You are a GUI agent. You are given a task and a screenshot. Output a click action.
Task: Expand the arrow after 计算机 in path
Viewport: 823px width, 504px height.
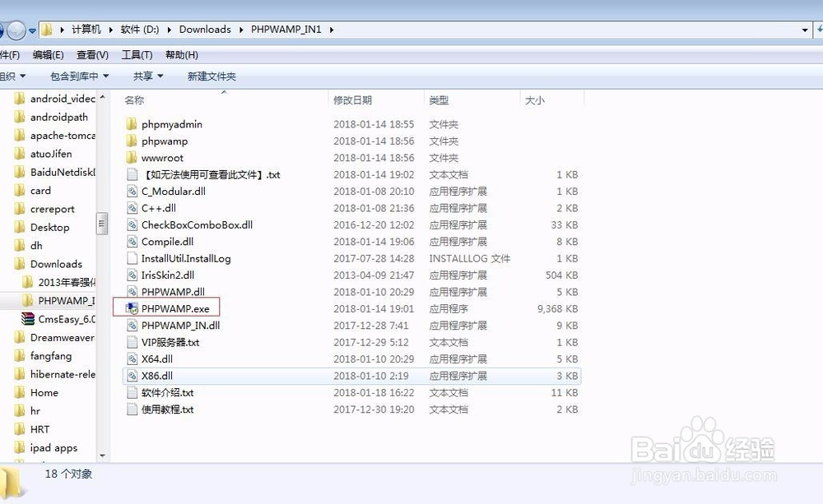click(111, 30)
